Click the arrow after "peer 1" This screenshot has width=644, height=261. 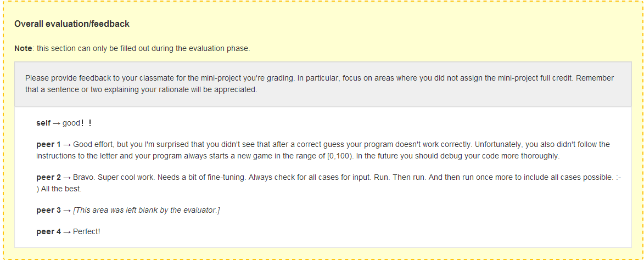coord(67,145)
